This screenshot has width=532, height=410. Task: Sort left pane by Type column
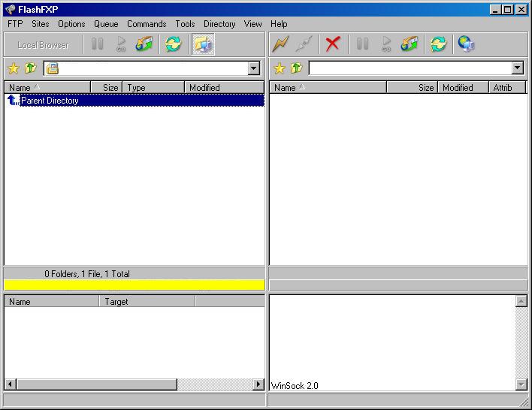[153, 88]
